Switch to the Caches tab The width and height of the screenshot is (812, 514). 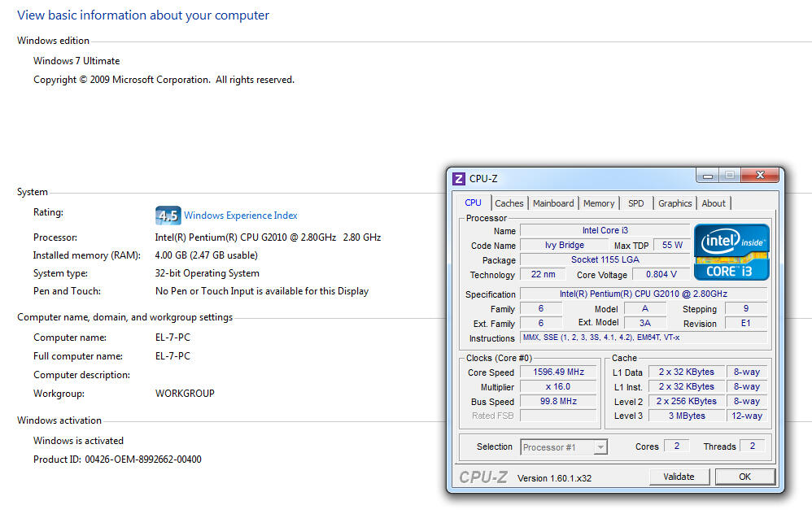point(509,203)
